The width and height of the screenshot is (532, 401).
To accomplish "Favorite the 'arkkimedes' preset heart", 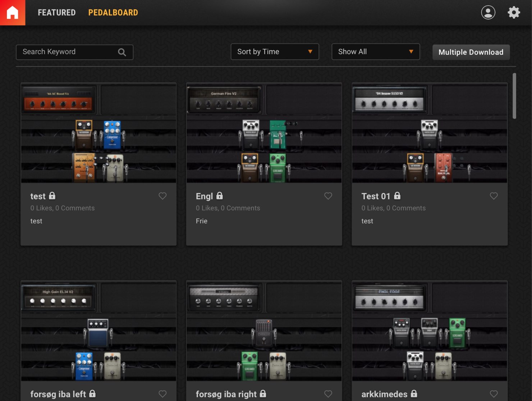I will coord(494,394).
